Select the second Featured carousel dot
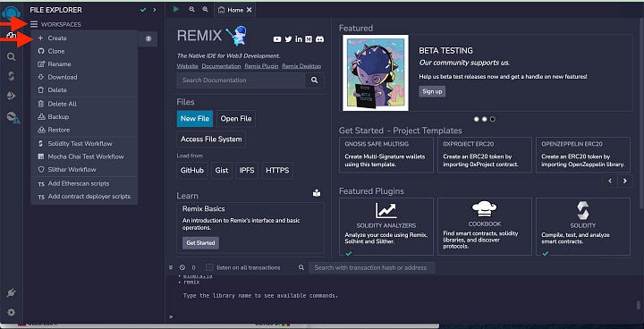Screen dimensions: 644x329 point(485,119)
